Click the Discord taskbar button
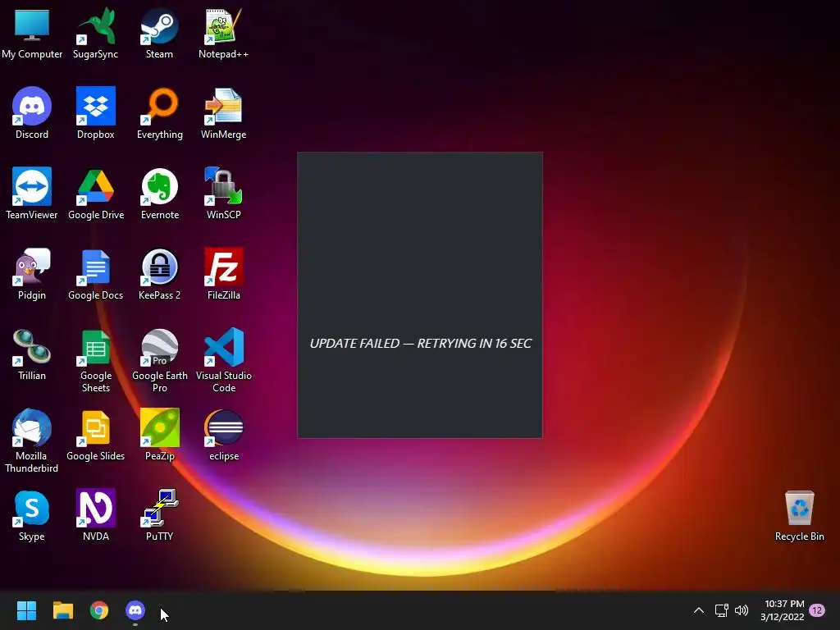 [x=135, y=610]
